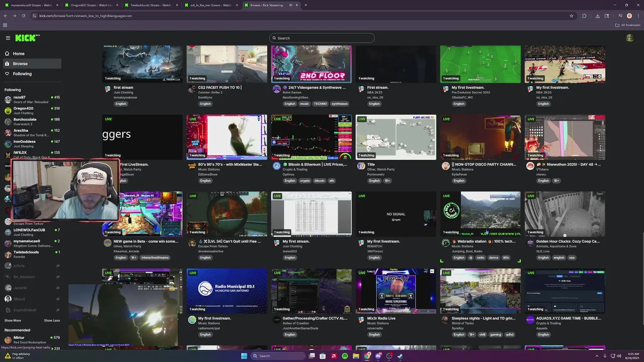Open CS2 FACEIT PUSH TO 10 stream thumbnail
The image size is (644, 362).
[227, 64]
